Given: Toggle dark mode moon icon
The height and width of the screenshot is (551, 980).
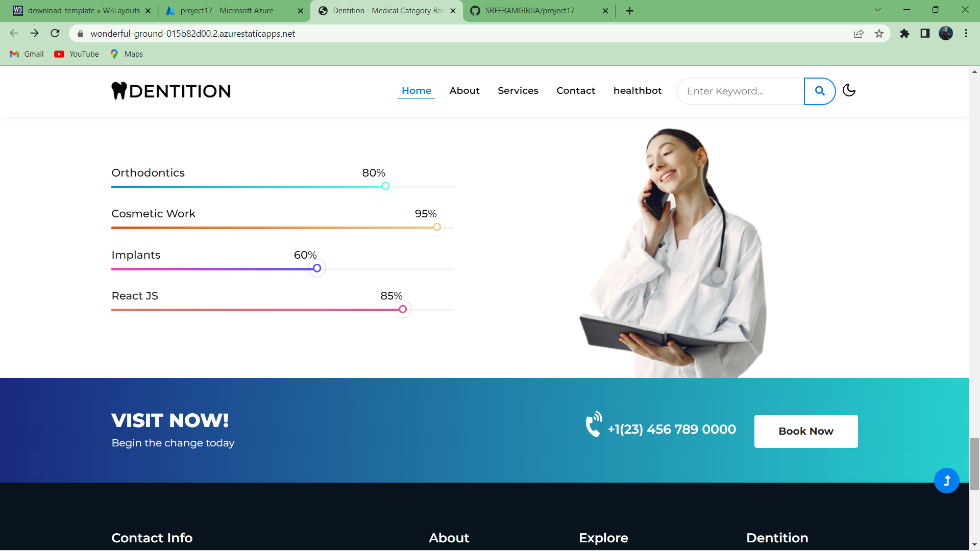Looking at the screenshot, I should point(849,90).
